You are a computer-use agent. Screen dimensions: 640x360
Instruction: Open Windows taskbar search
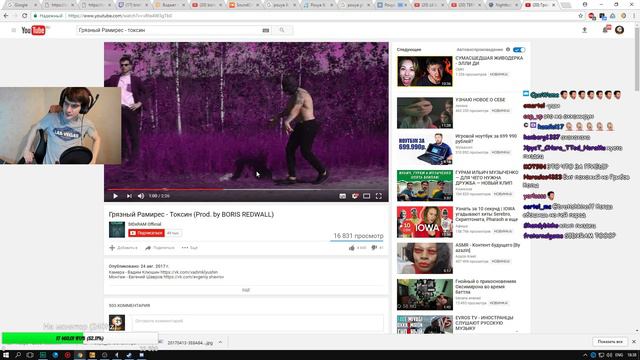pyautogui.click(x=18, y=355)
